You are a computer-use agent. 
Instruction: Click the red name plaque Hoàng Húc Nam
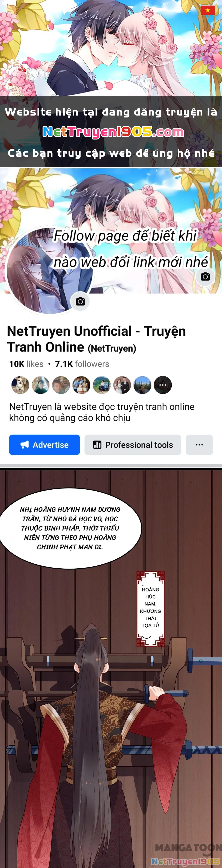point(150,609)
